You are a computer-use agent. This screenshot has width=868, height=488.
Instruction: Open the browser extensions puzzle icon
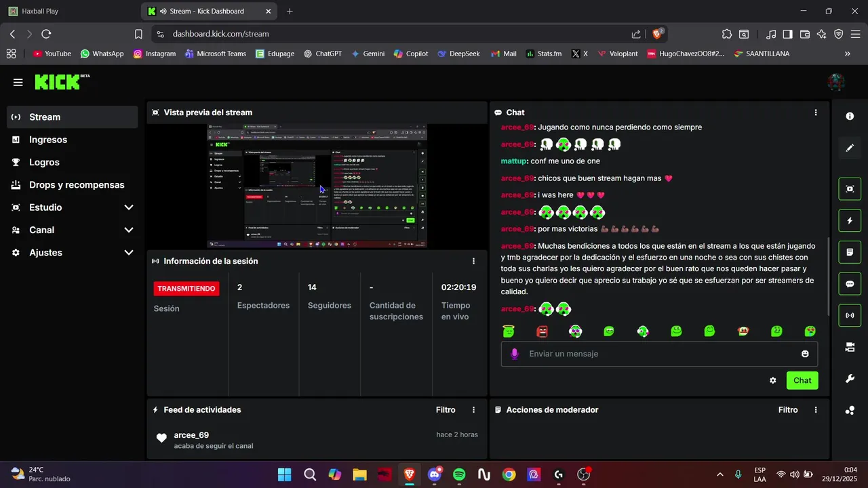727,34
